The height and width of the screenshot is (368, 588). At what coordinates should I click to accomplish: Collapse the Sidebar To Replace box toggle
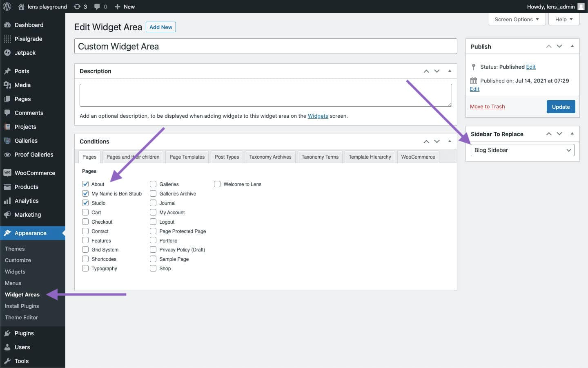(x=572, y=134)
